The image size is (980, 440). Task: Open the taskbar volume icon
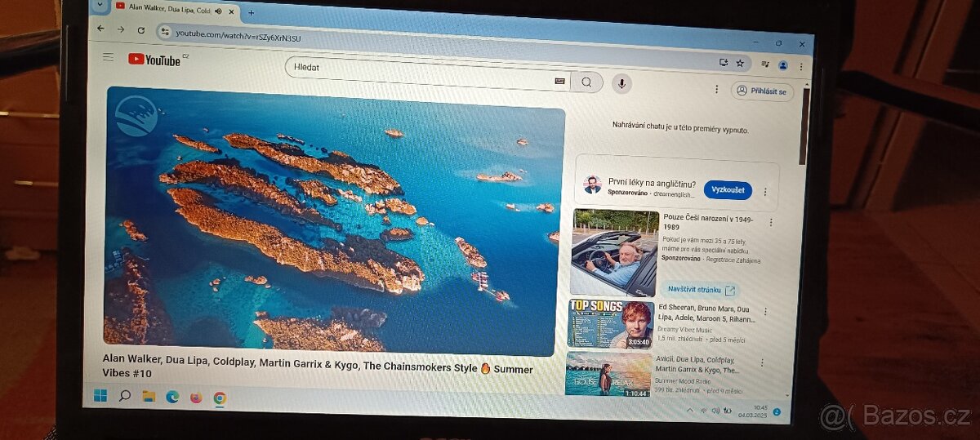coord(715,411)
